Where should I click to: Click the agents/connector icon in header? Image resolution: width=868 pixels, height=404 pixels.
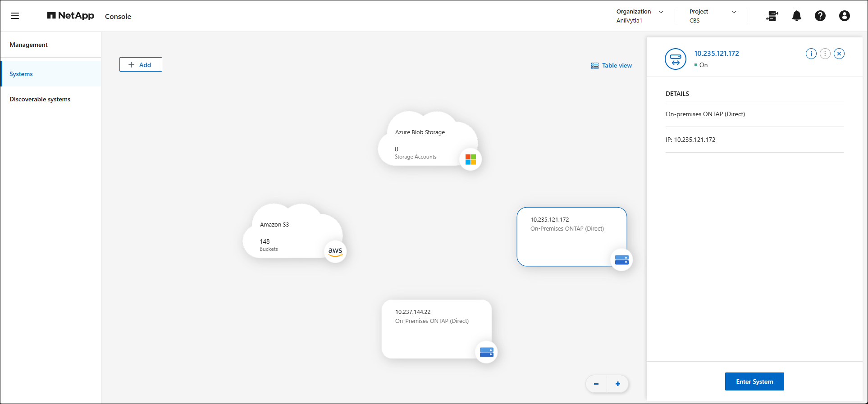pyautogui.click(x=772, y=16)
